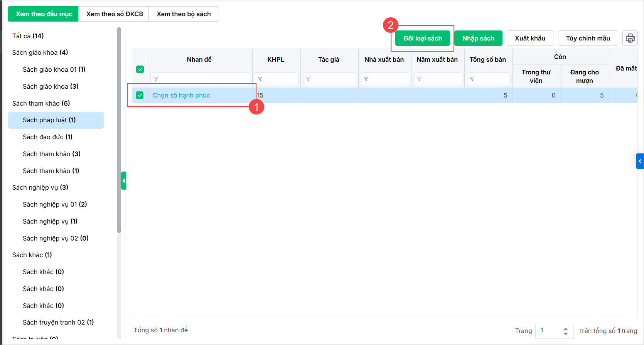Click the Nhan đề column header

click(199, 59)
